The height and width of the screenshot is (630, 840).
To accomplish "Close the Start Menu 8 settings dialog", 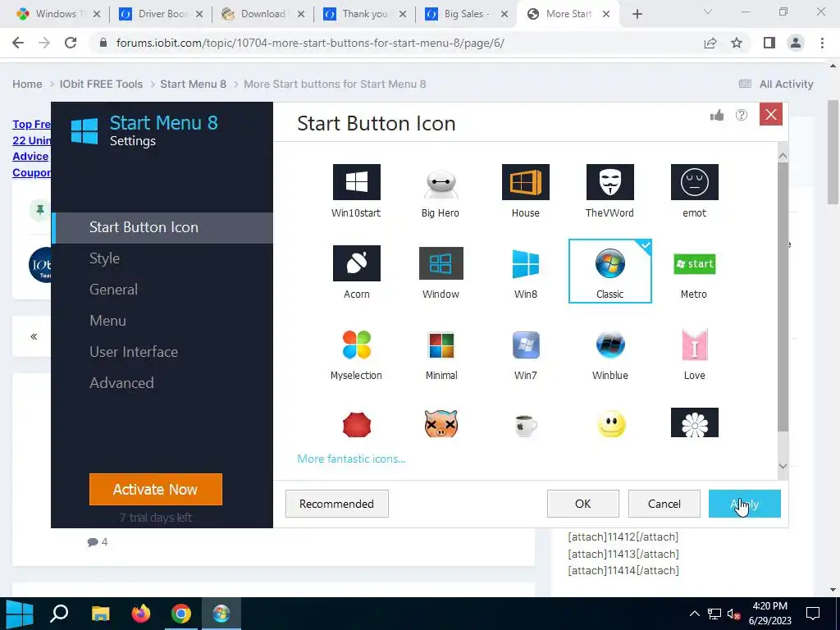I will point(770,114).
